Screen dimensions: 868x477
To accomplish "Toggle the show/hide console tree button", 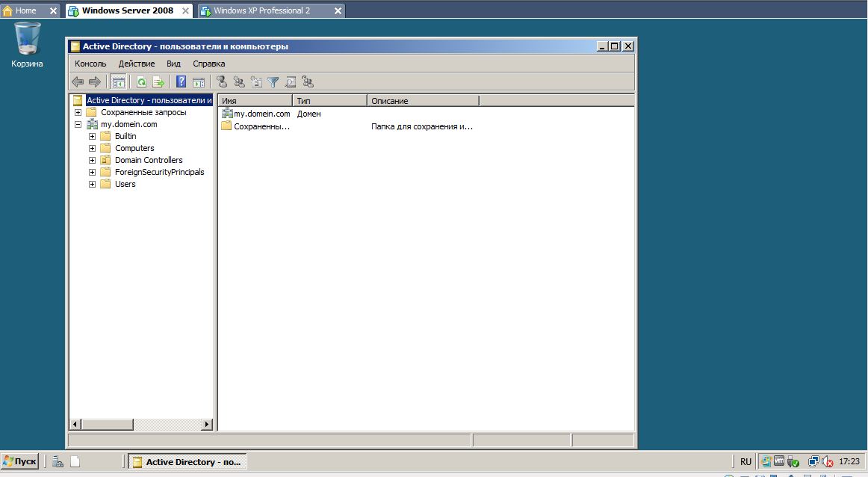I will click(x=119, y=82).
